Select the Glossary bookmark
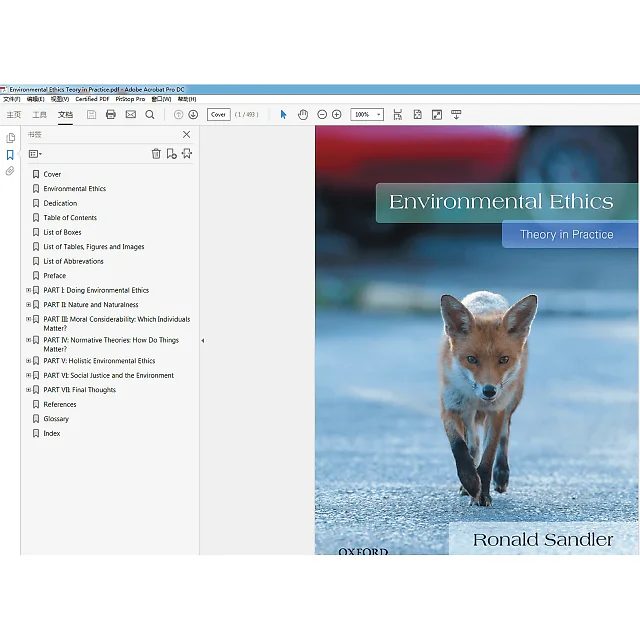The width and height of the screenshot is (640, 640). (x=56, y=419)
